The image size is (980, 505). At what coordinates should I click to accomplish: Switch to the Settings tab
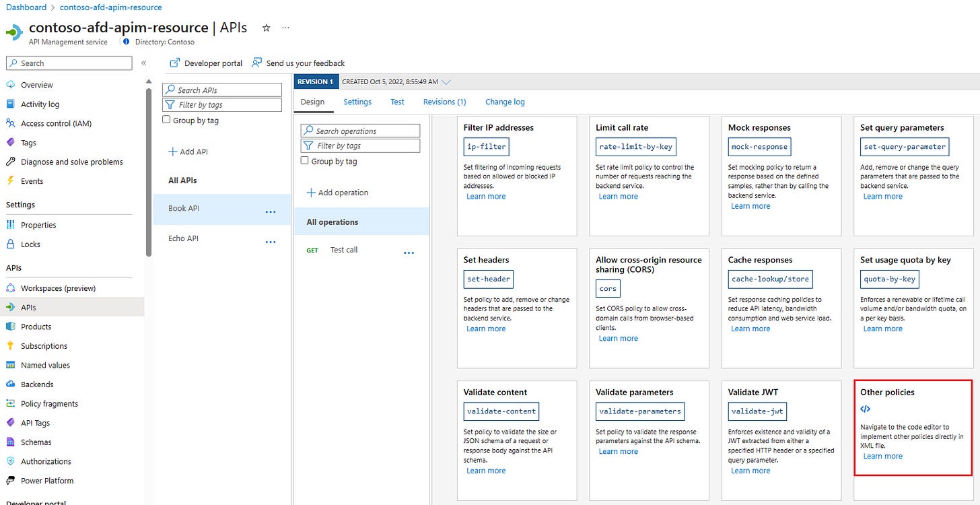coord(357,102)
